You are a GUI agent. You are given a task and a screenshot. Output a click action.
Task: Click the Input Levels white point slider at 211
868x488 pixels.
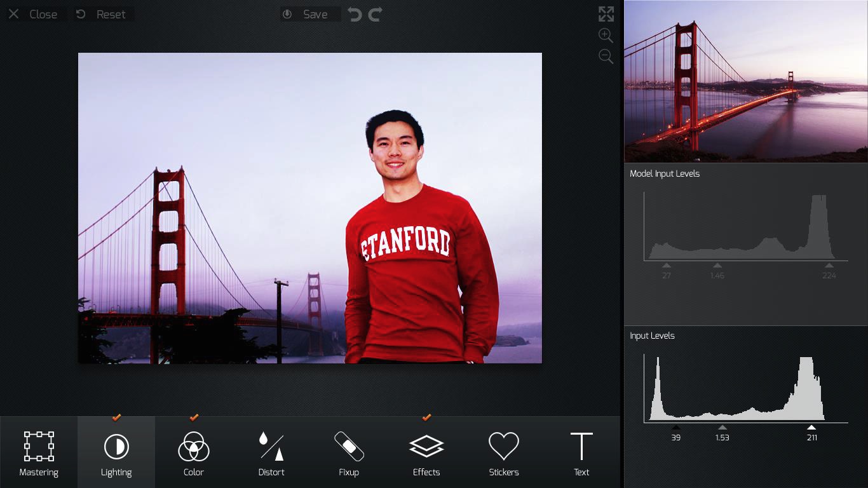click(811, 428)
